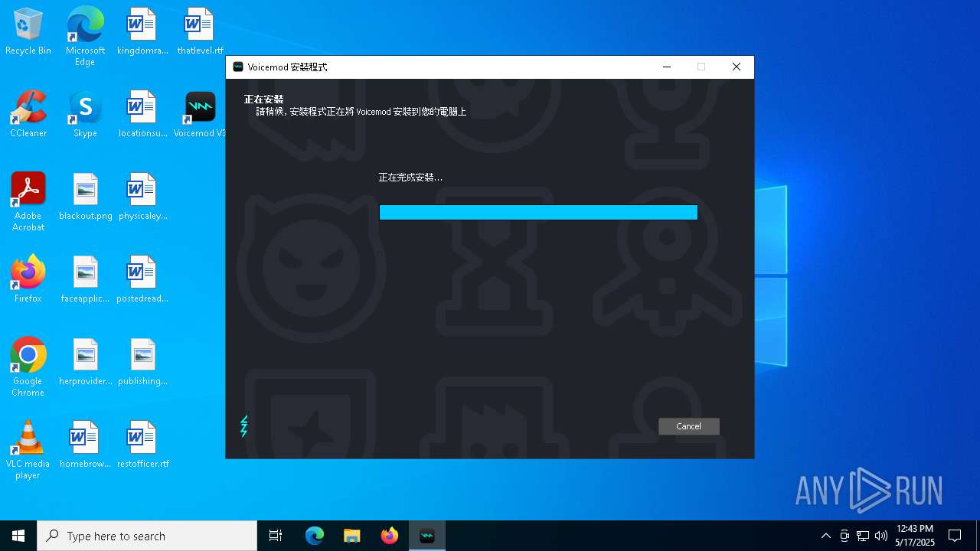Open the network status tray icon
The image size is (980, 551).
863,536
